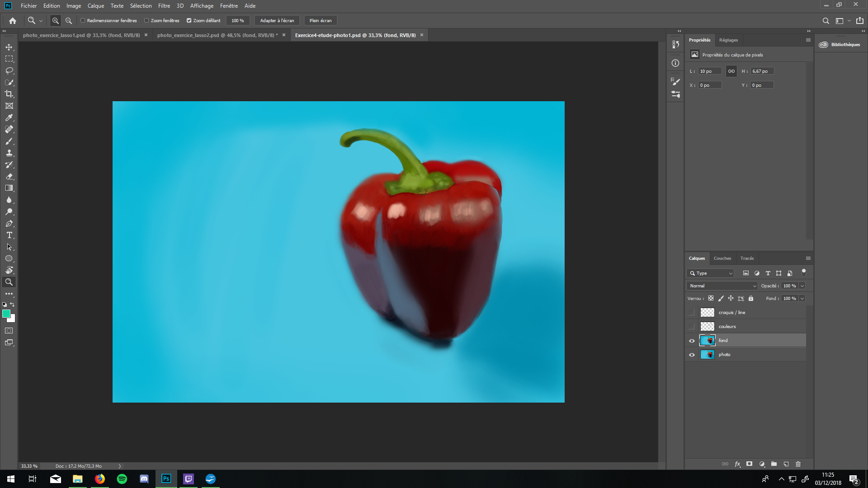Select the Lasso tool
Screen dimensions: 868x488
click(9, 70)
